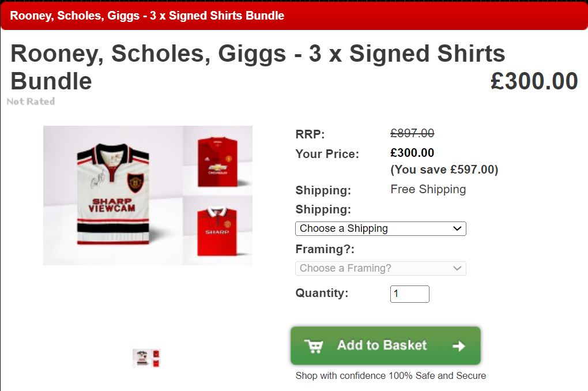Click the Choose a Shipping chevron arrow
588x391 pixels.
tap(457, 228)
